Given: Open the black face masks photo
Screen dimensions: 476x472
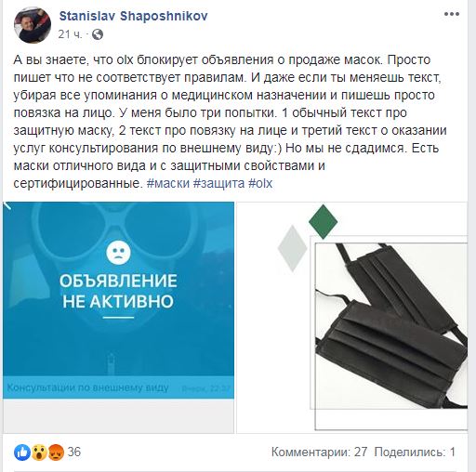Looking at the screenshot, I should tap(352, 318).
